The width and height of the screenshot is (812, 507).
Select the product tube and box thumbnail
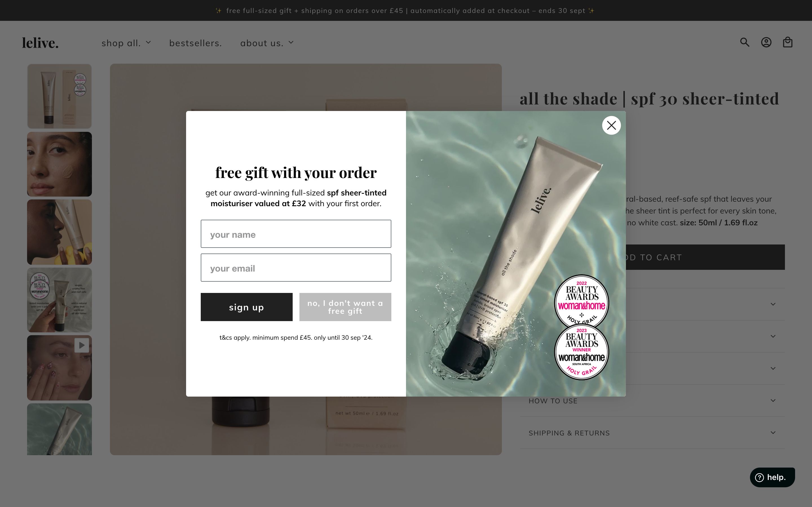click(59, 96)
